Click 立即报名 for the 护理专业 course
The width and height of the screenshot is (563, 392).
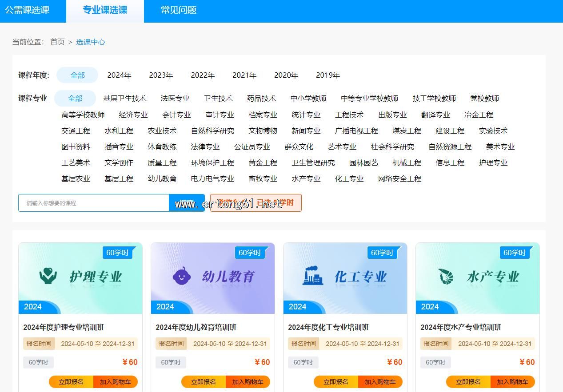71,382
